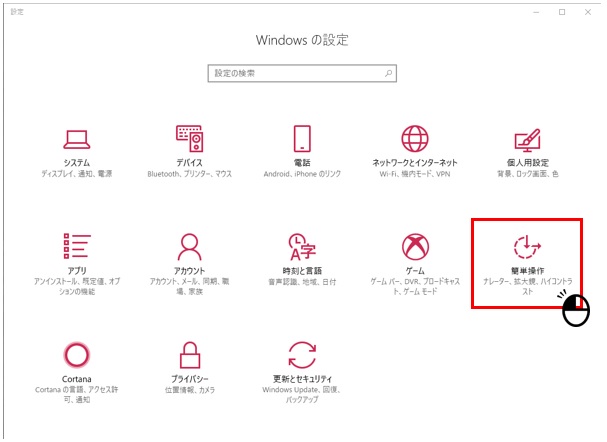Open the 電話 phone icon
Screen dimensions: 607x442
pos(302,138)
